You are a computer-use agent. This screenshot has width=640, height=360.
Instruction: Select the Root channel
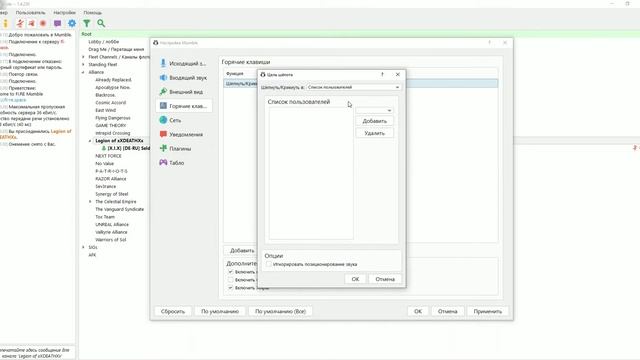(87, 34)
